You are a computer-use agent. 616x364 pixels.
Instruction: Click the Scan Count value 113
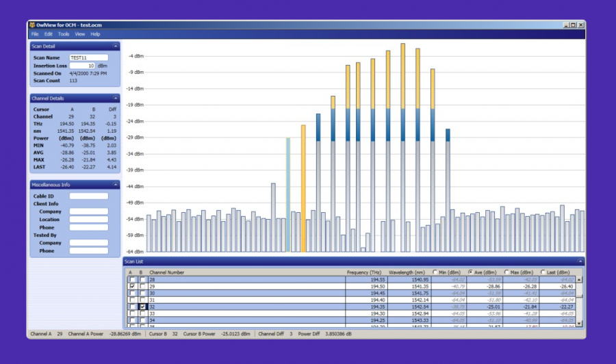tap(73, 81)
